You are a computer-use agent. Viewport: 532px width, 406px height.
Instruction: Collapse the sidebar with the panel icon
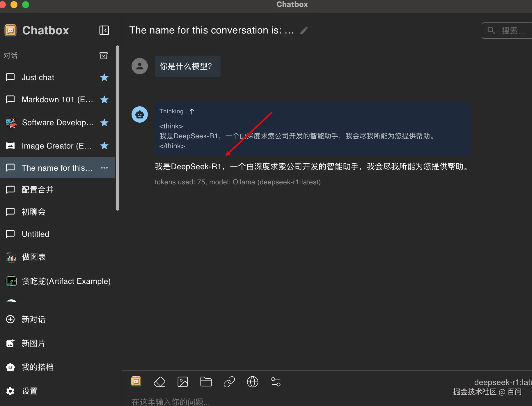click(104, 30)
